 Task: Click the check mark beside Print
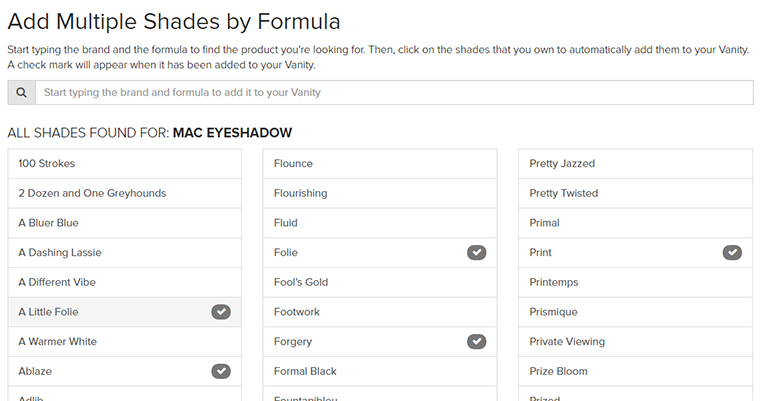point(732,253)
